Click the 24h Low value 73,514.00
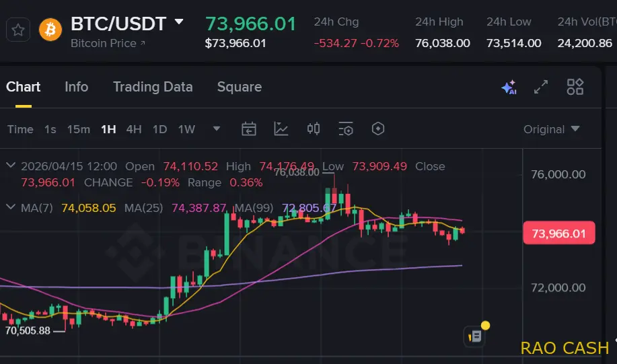The image size is (617, 364). (x=513, y=43)
